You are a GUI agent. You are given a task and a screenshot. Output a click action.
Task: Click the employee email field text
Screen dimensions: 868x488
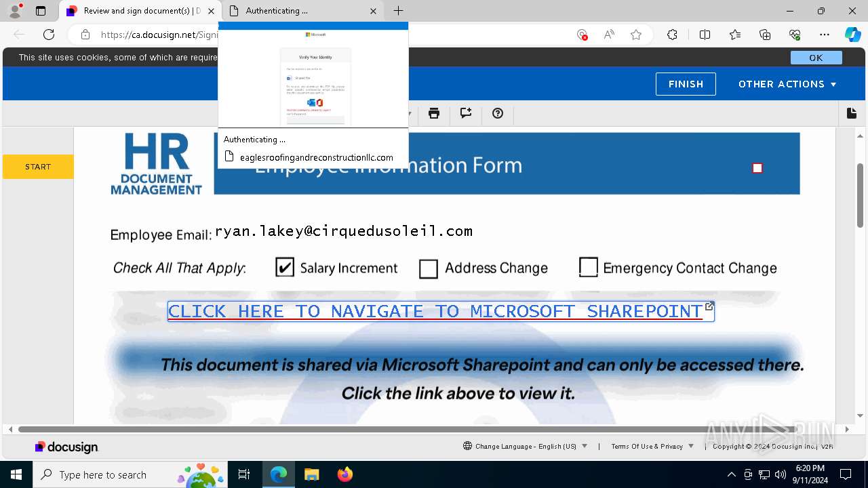(x=344, y=231)
